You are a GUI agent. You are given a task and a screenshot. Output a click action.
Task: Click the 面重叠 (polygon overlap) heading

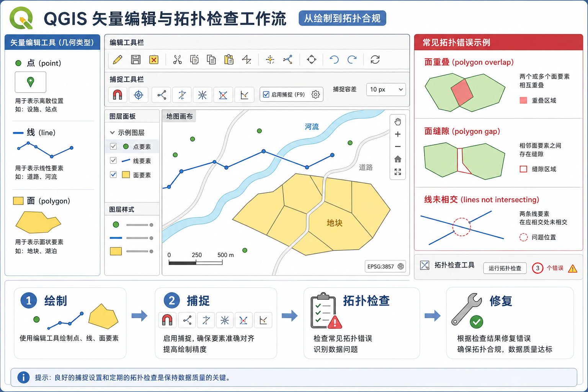pos(469,62)
